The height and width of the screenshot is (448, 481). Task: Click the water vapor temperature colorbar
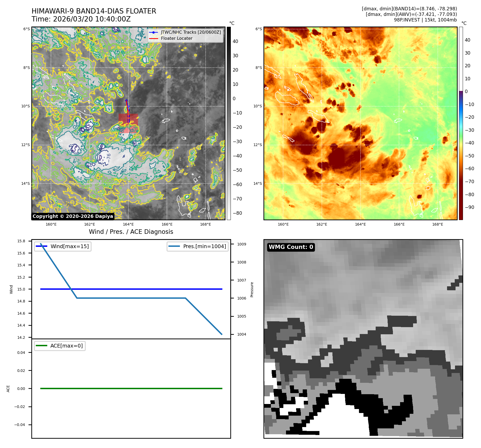[461, 123]
